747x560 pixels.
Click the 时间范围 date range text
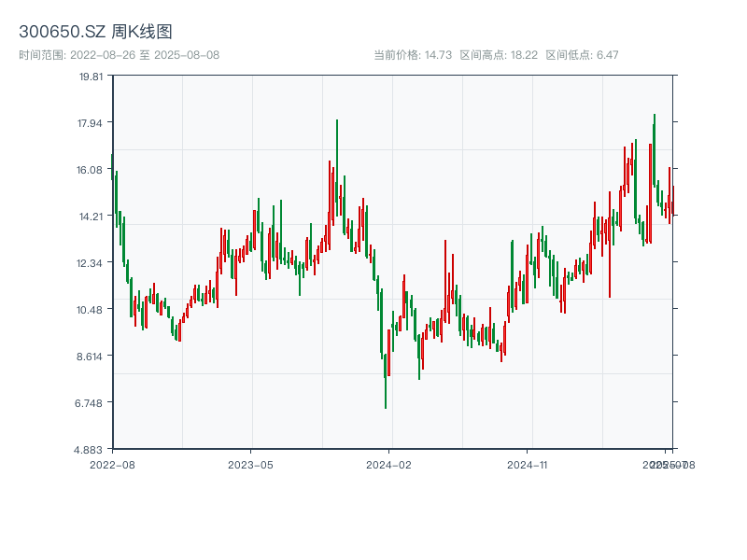[x=119, y=55]
